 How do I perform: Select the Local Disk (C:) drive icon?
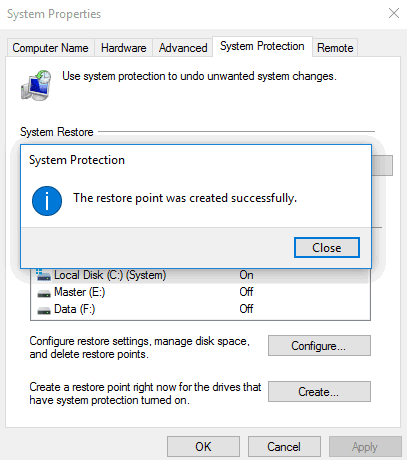(x=43, y=275)
